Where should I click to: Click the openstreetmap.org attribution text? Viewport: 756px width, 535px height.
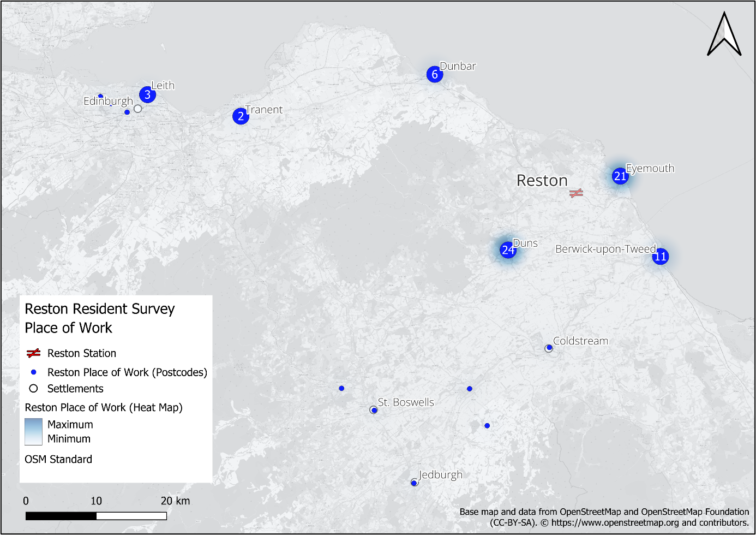[615, 522]
